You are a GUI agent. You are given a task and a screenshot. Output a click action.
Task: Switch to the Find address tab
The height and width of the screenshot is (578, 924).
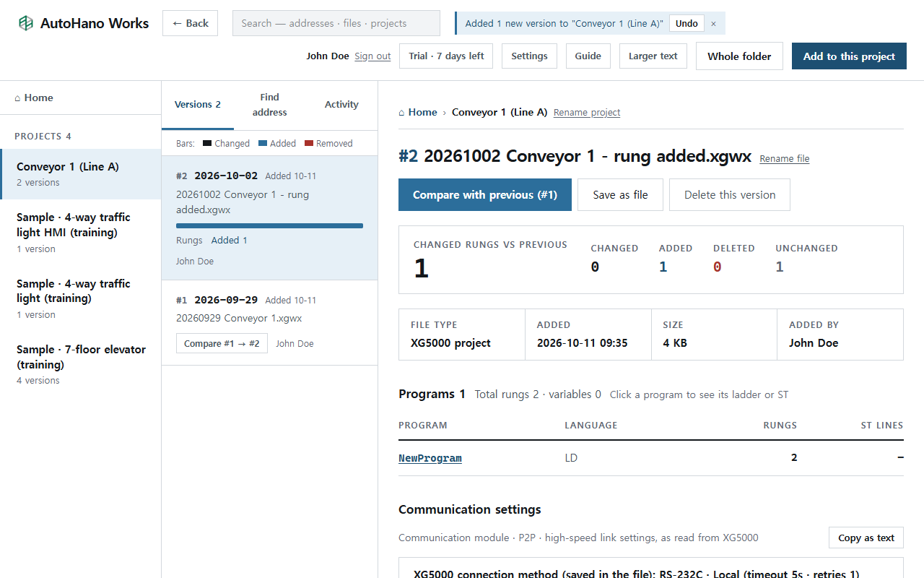pos(270,105)
